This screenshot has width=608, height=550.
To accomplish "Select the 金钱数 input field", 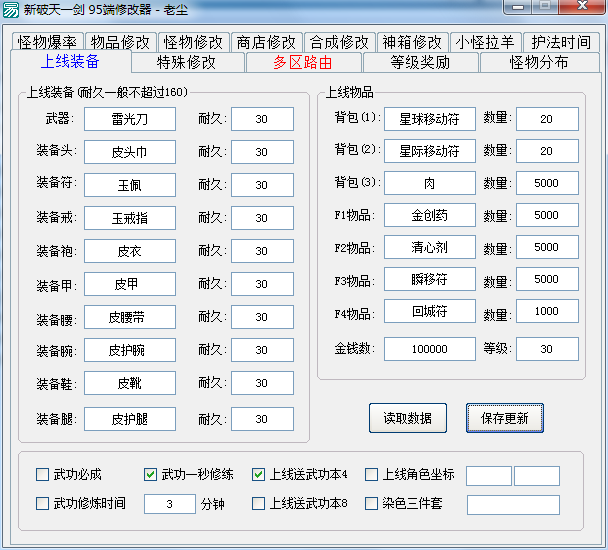I will pos(429,349).
